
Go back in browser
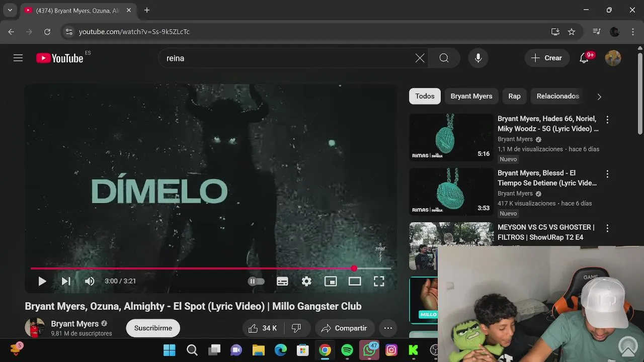tap(11, 32)
